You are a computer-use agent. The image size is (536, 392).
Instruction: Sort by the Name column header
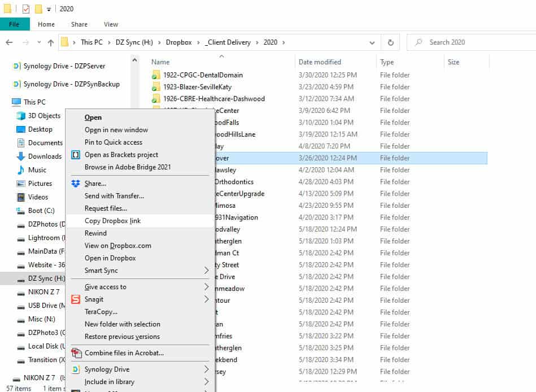click(x=160, y=62)
